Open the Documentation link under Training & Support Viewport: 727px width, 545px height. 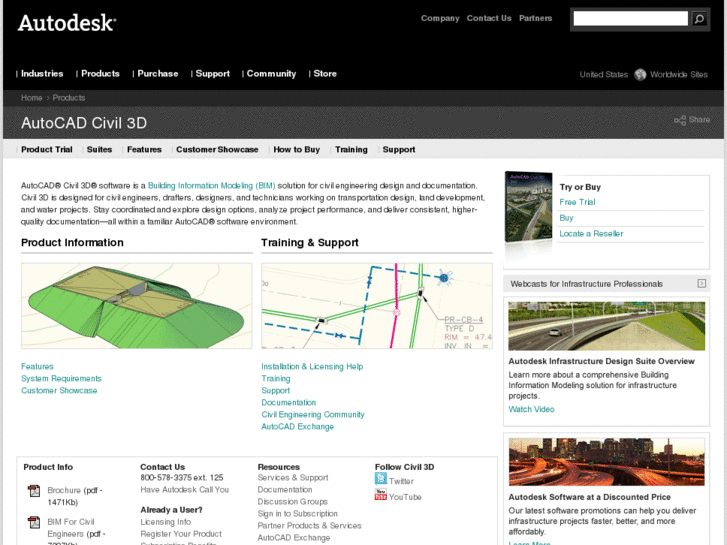coord(288,403)
